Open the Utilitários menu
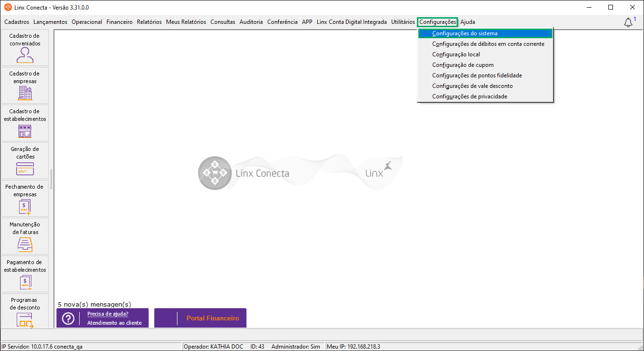644x351 pixels. click(403, 22)
